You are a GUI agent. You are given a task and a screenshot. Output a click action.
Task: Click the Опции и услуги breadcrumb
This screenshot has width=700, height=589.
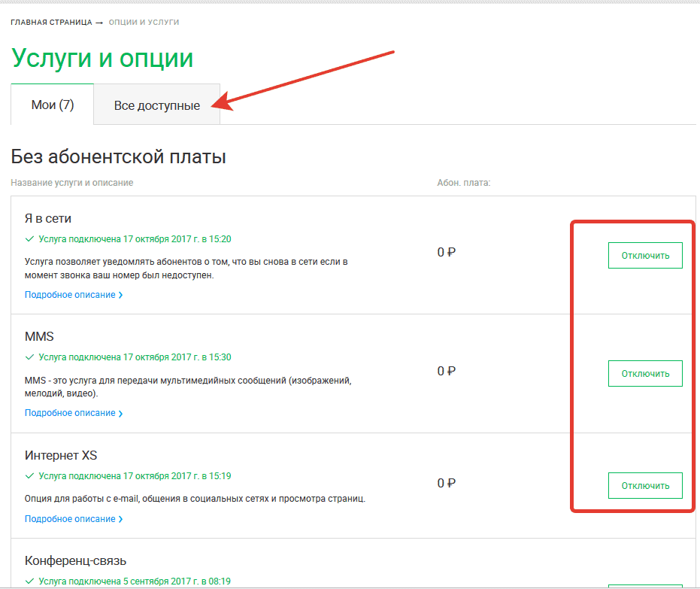coord(144,23)
